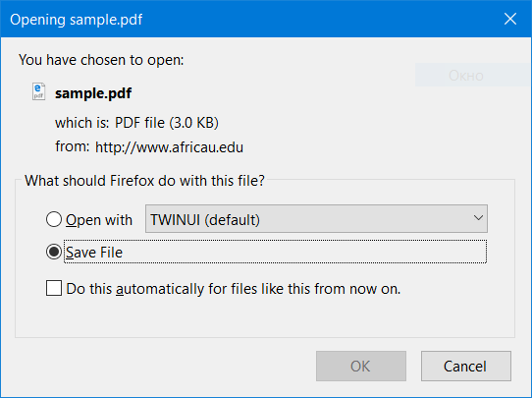Click the PDF file (3.0 KB) description
The height and width of the screenshot is (398, 532).
(167, 123)
